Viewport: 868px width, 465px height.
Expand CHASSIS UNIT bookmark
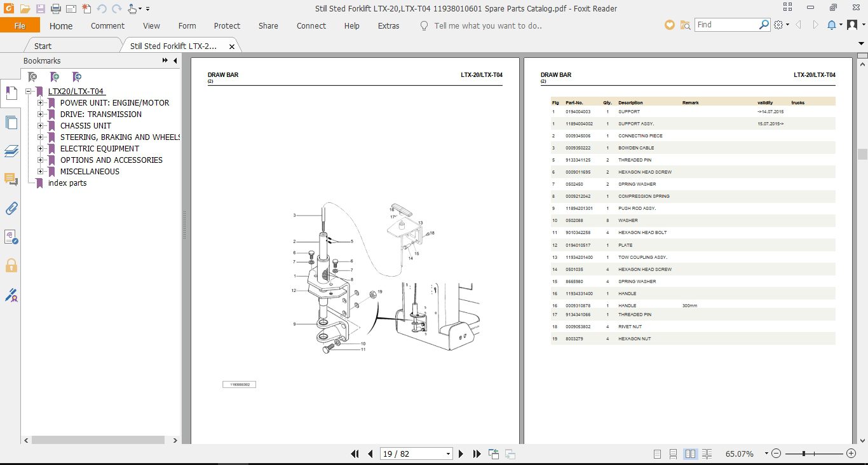tap(40, 126)
